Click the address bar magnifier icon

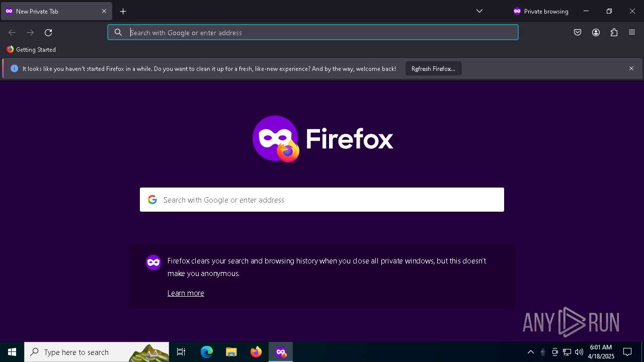tap(118, 33)
